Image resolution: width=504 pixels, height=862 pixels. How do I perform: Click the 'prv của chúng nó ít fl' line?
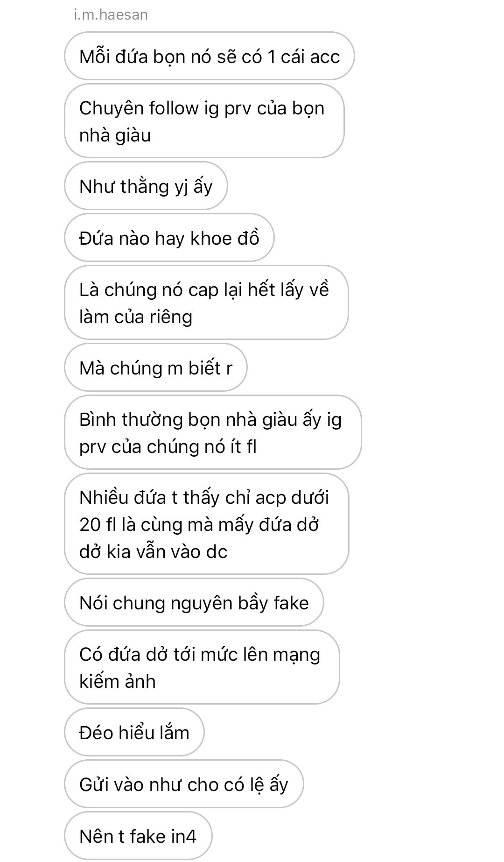[168, 447]
